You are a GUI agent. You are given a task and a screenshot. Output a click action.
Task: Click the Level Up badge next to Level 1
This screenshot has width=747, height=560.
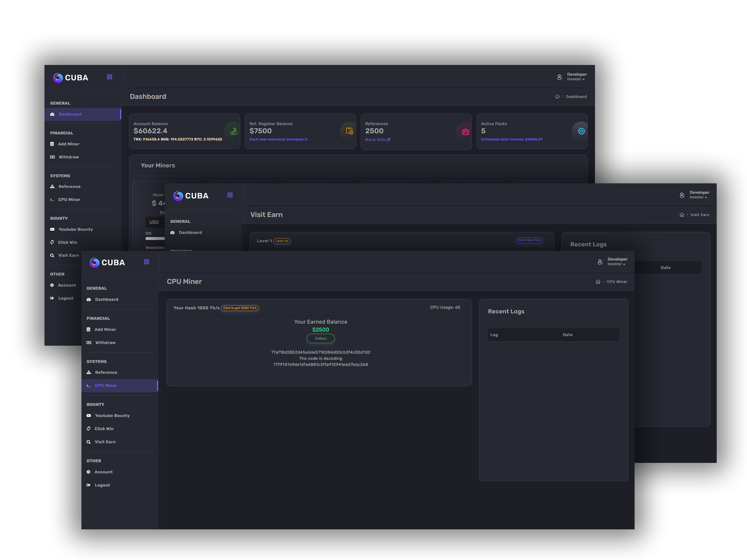pyautogui.click(x=282, y=241)
